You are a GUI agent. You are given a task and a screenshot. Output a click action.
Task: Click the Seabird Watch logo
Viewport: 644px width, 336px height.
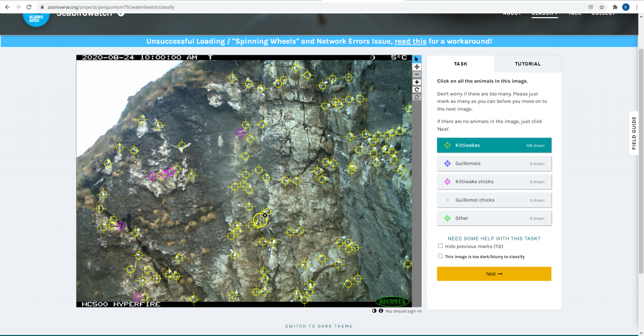(36, 20)
